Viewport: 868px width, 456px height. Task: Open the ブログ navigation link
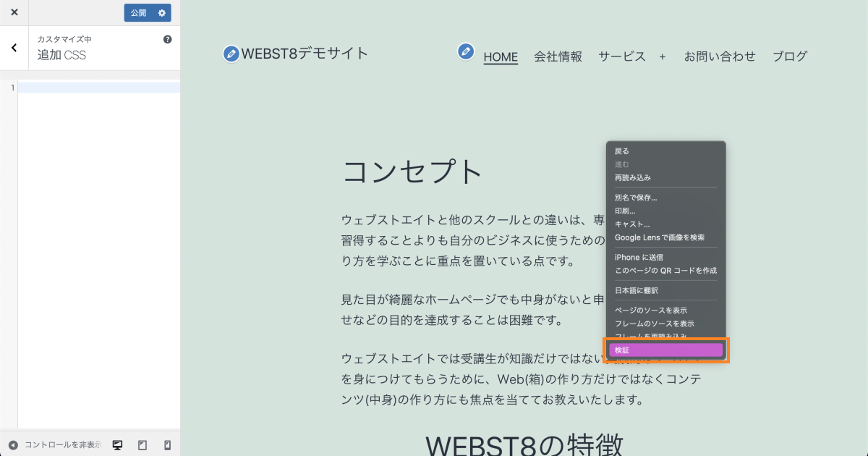coord(790,56)
